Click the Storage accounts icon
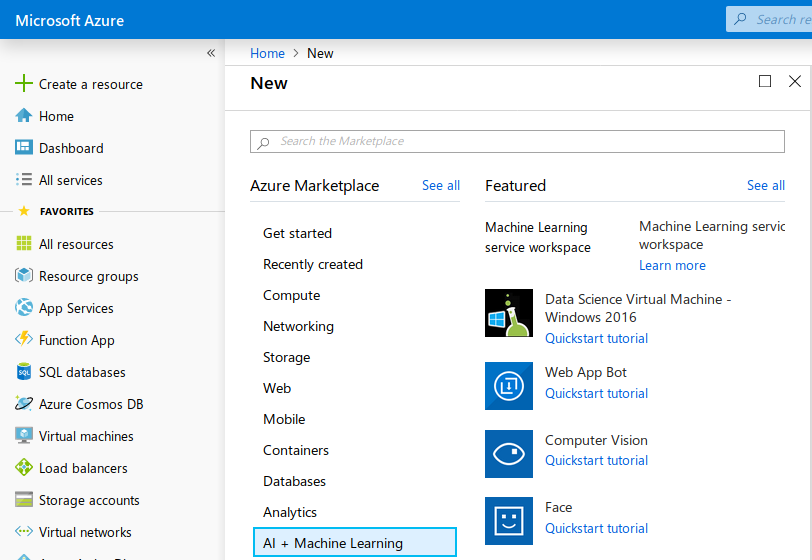The width and height of the screenshot is (812, 560). [x=24, y=499]
